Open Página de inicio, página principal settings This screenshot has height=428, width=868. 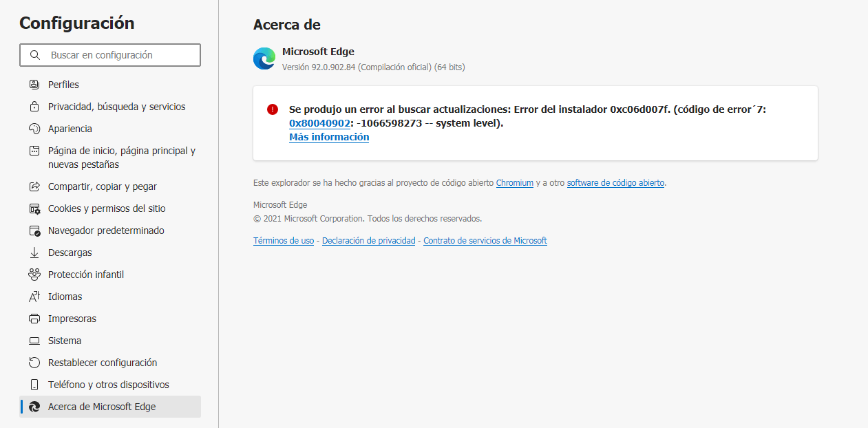pos(110,158)
